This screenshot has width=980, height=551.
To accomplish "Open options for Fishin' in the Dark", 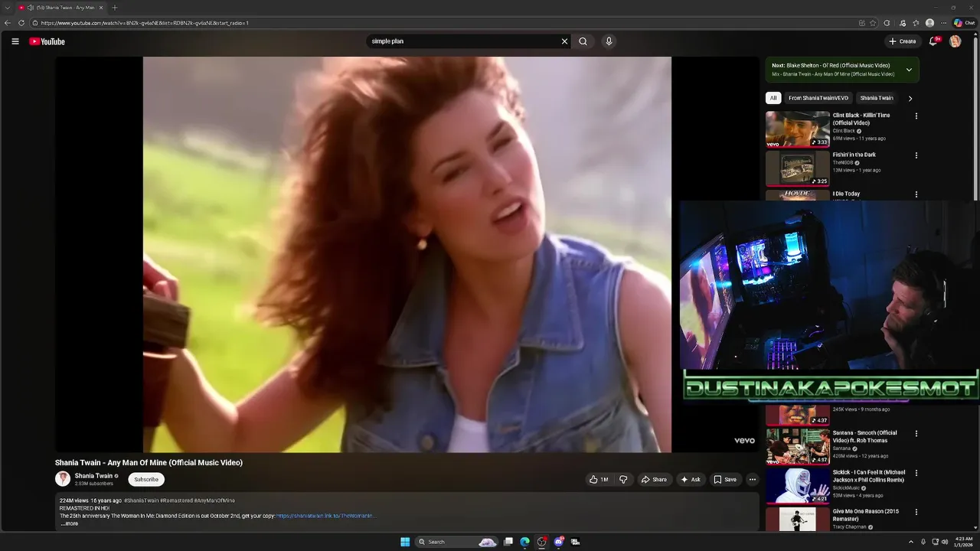I will pyautogui.click(x=916, y=155).
